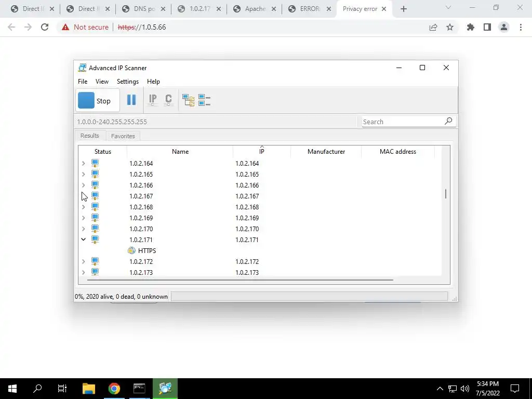Switch to the Apache Chrome tab

tap(255, 9)
